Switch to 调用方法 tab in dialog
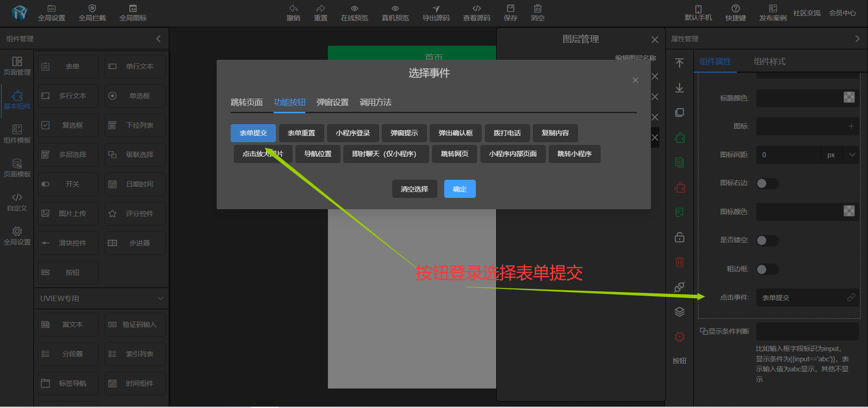 tap(375, 102)
